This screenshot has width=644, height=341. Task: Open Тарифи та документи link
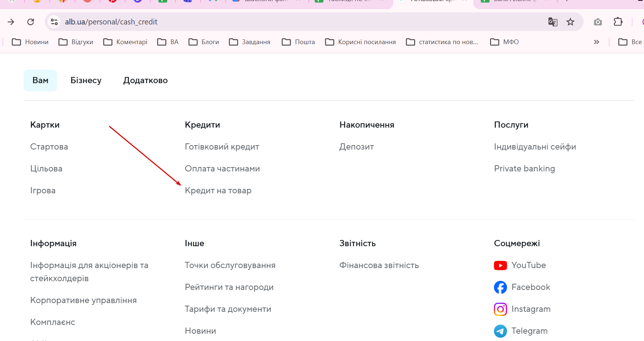228,309
